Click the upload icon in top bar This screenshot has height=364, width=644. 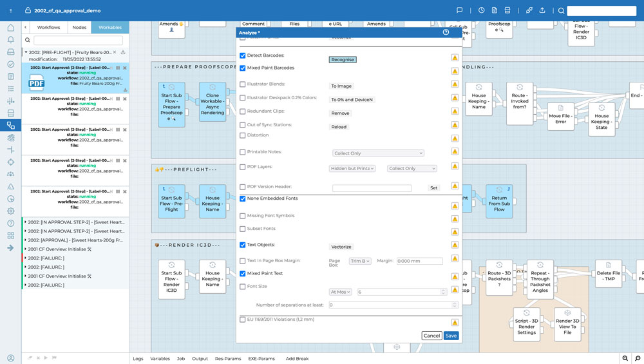click(542, 10)
